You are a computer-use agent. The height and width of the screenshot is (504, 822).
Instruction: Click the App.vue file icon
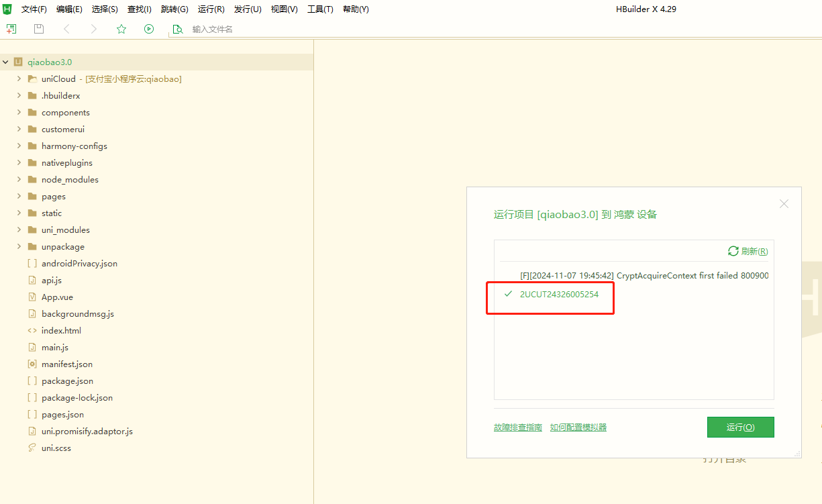click(32, 297)
